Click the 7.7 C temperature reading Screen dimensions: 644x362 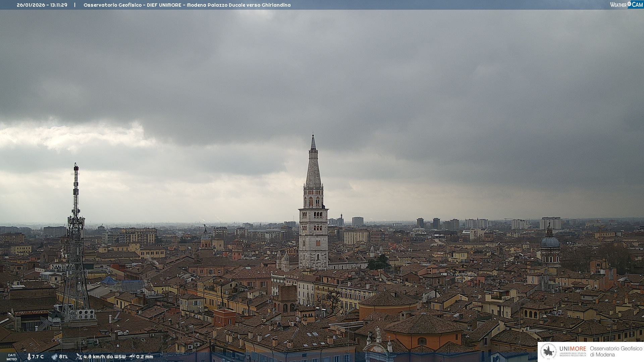pyautogui.click(x=38, y=357)
